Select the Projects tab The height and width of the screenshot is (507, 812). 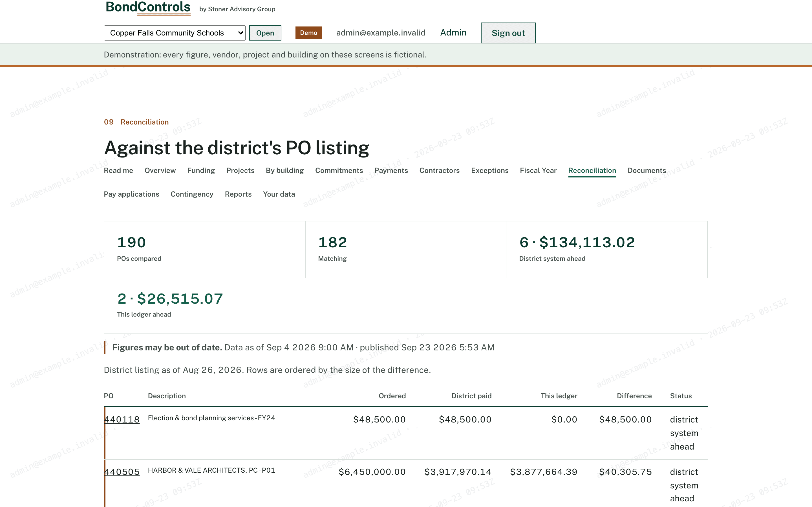click(x=240, y=170)
